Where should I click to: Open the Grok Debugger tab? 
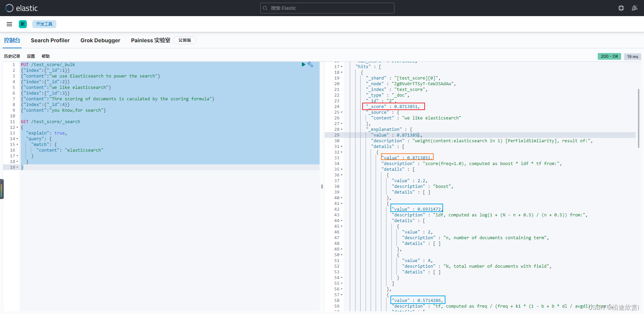(100, 40)
